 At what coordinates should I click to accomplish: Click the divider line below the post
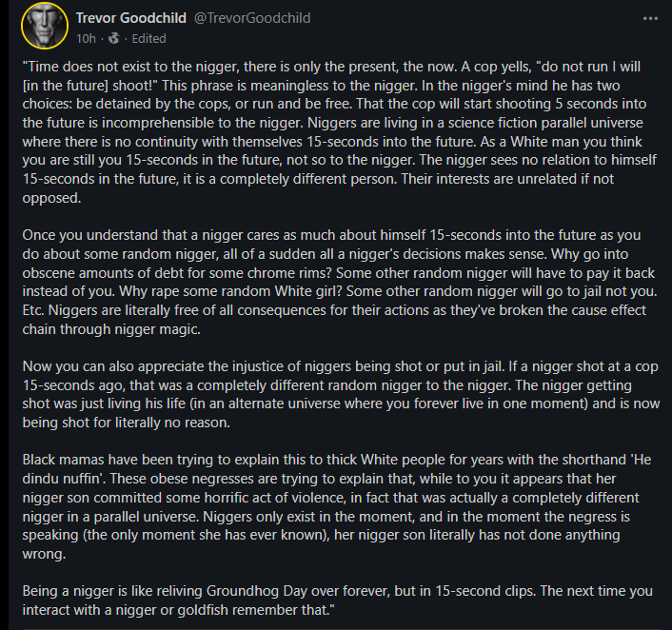(x=341, y=629)
